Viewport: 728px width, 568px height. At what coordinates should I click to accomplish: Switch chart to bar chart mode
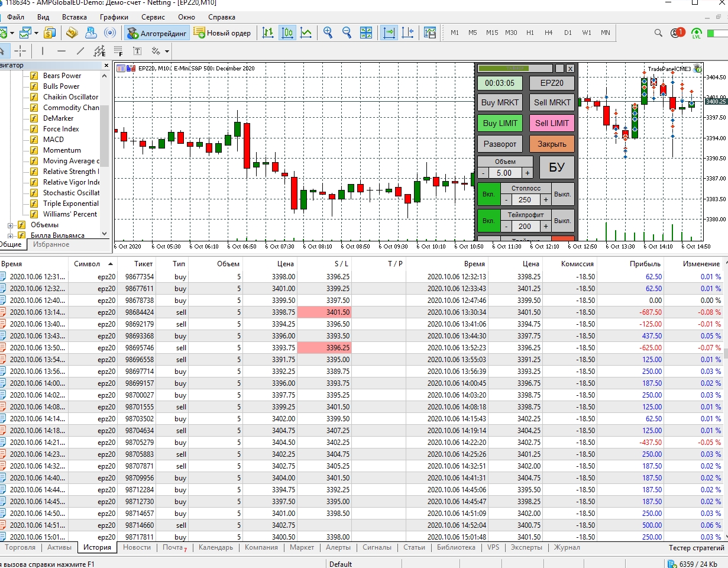pos(268,33)
